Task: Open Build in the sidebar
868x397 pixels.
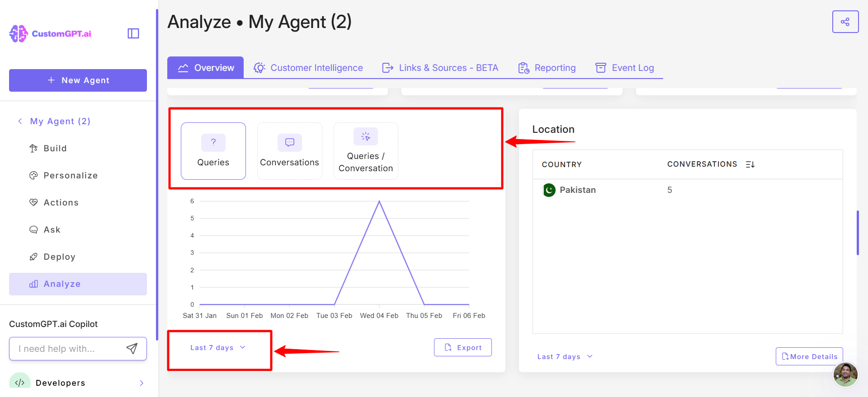Action: click(x=78, y=148)
